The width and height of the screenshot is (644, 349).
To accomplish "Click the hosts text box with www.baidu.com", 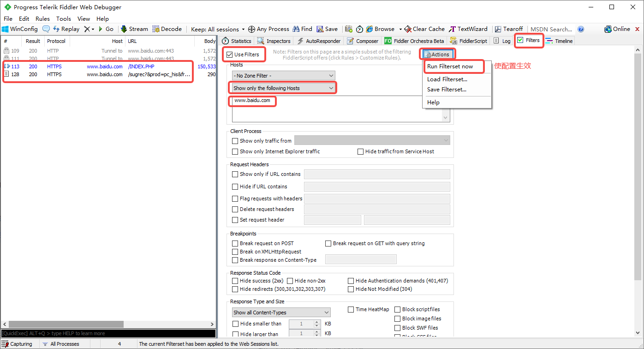I will click(x=340, y=109).
